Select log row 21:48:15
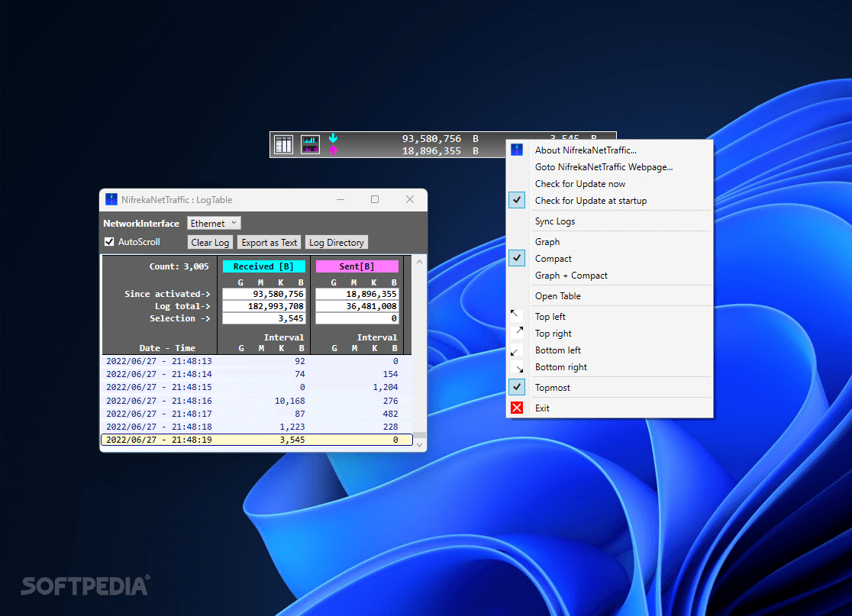 point(257,387)
